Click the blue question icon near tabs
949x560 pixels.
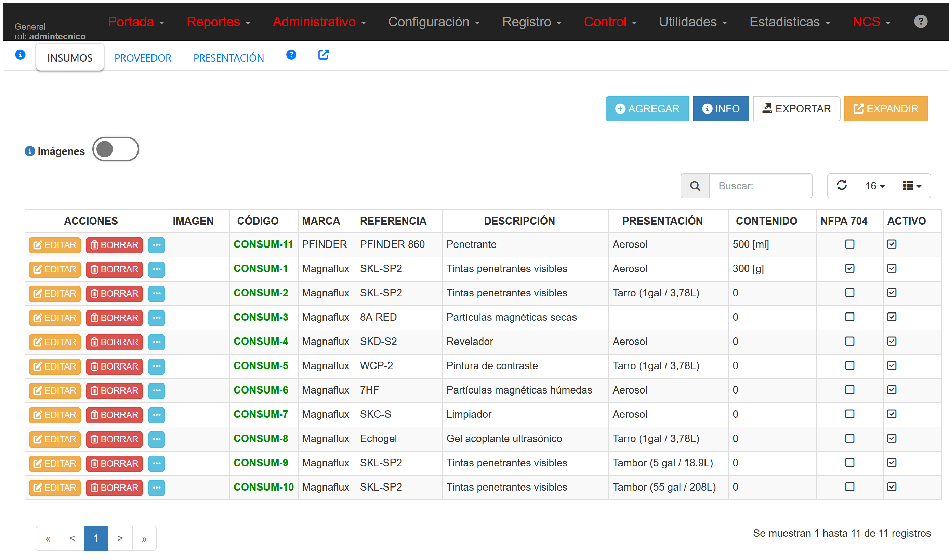291,55
